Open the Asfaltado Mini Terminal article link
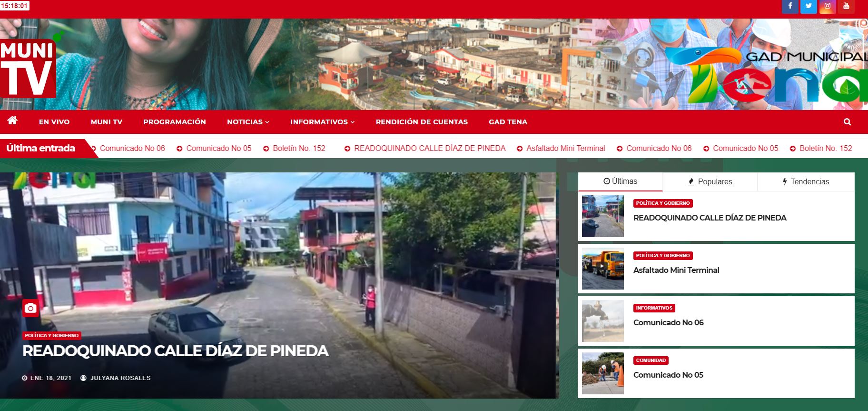Screen dimensions: 868x411 [x=676, y=270]
